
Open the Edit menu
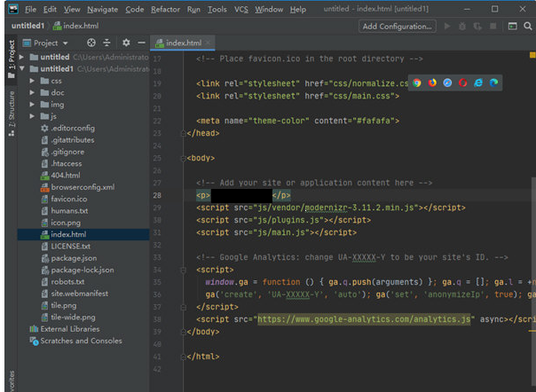pos(50,9)
